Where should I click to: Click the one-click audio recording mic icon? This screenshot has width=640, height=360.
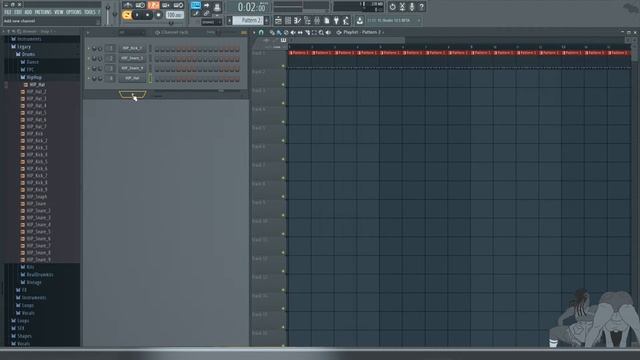tap(412, 7)
